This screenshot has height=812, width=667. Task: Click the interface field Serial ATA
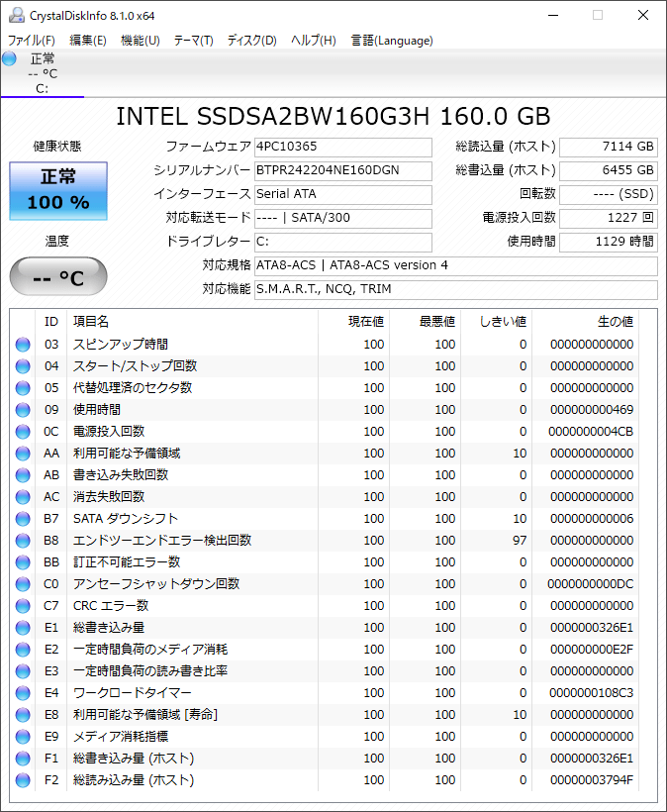(x=343, y=195)
